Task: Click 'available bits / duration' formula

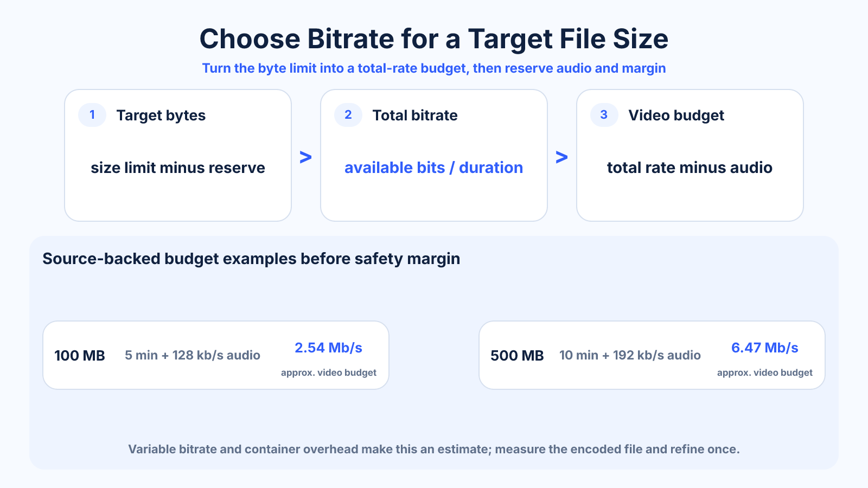Action: (x=434, y=168)
